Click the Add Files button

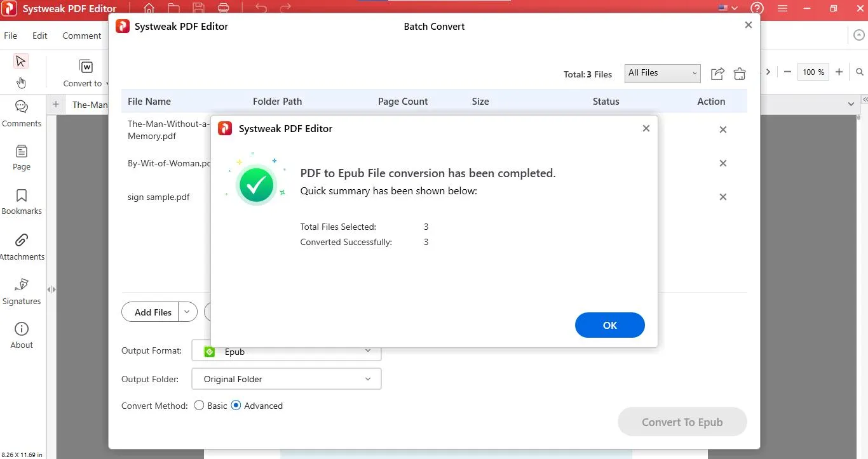click(152, 312)
